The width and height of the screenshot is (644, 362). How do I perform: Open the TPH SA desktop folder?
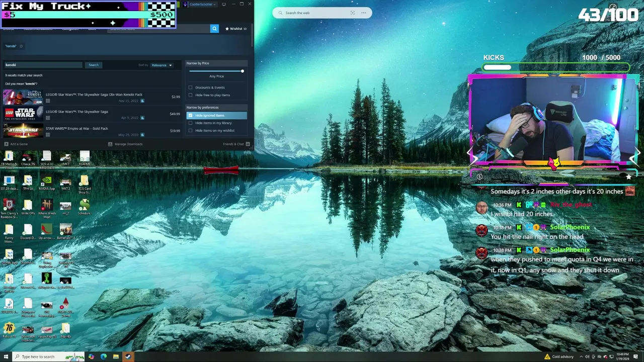(28, 183)
